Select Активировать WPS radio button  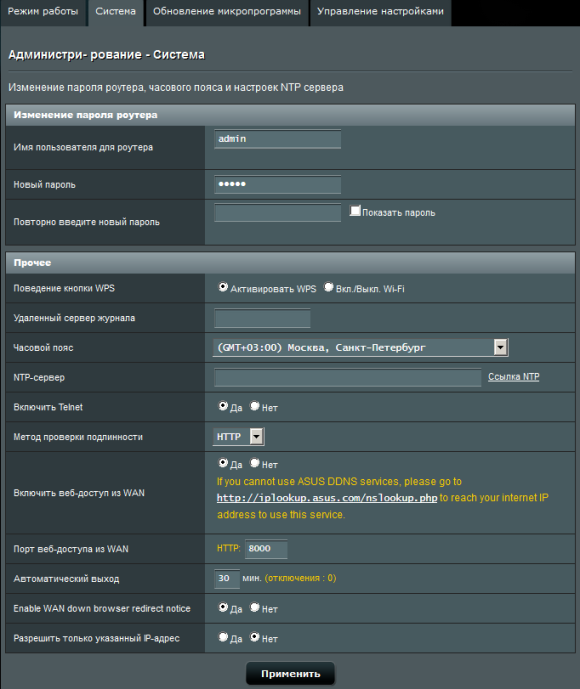[223, 287]
